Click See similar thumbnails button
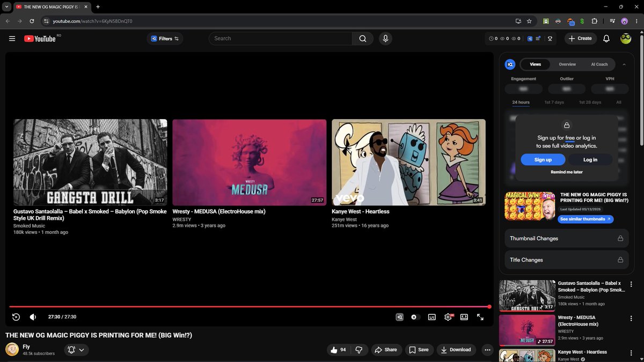Viewport: 644px width, 362px height. pyautogui.click(x=585, y=219)
